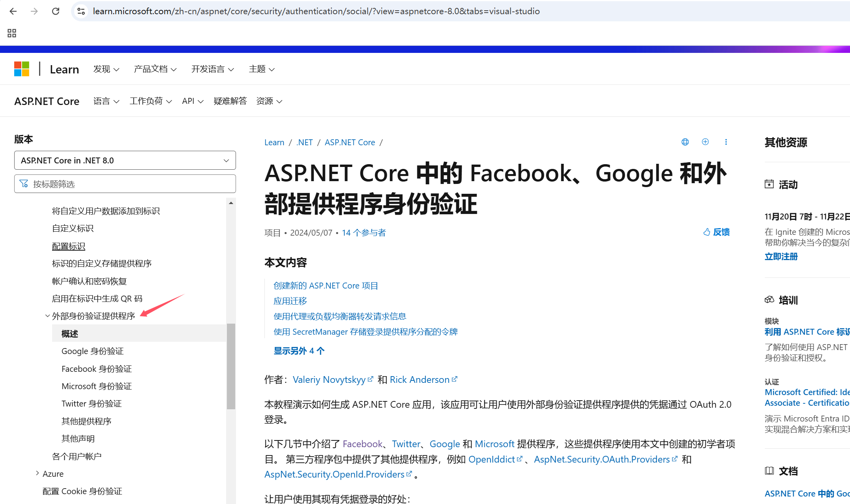Open the 资源 dropdown menu
This screenshot has height=504, width=850.
pos(269,101)
